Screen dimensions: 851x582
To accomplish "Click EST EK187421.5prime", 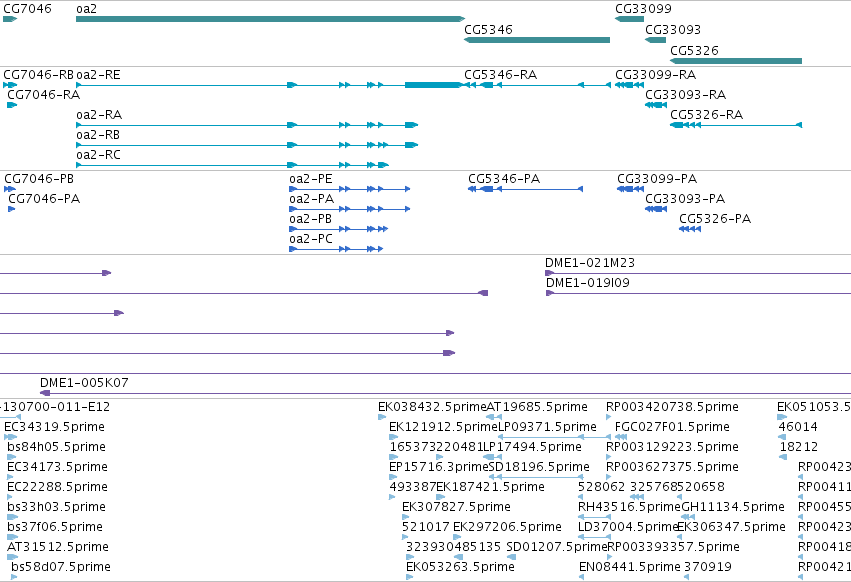I will (x=491, y=487).
